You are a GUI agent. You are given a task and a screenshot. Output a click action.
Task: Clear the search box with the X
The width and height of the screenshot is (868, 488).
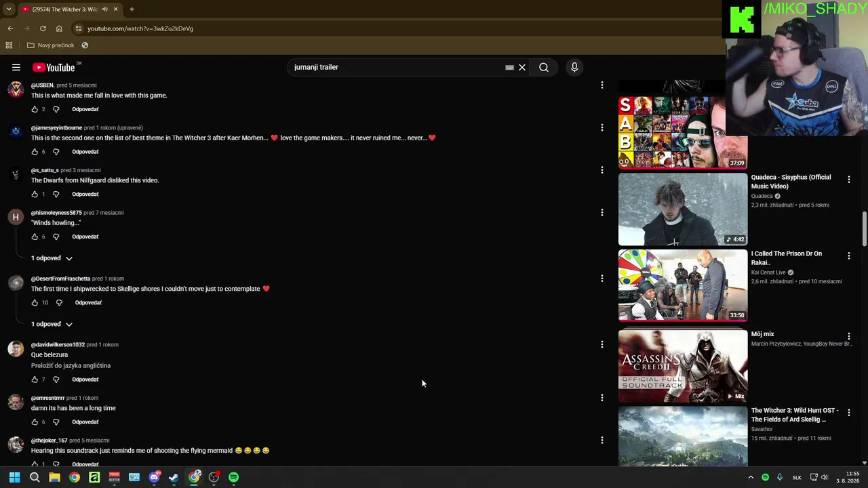tap(522, 67)
